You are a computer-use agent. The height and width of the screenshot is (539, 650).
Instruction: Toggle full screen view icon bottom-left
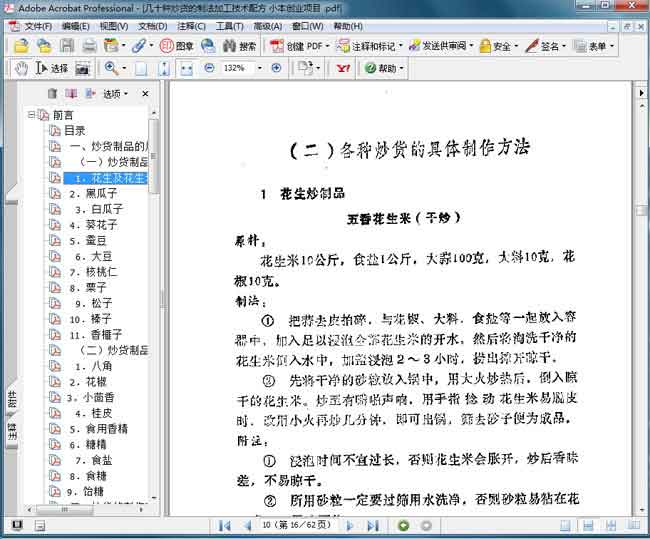tap(17, 525)
